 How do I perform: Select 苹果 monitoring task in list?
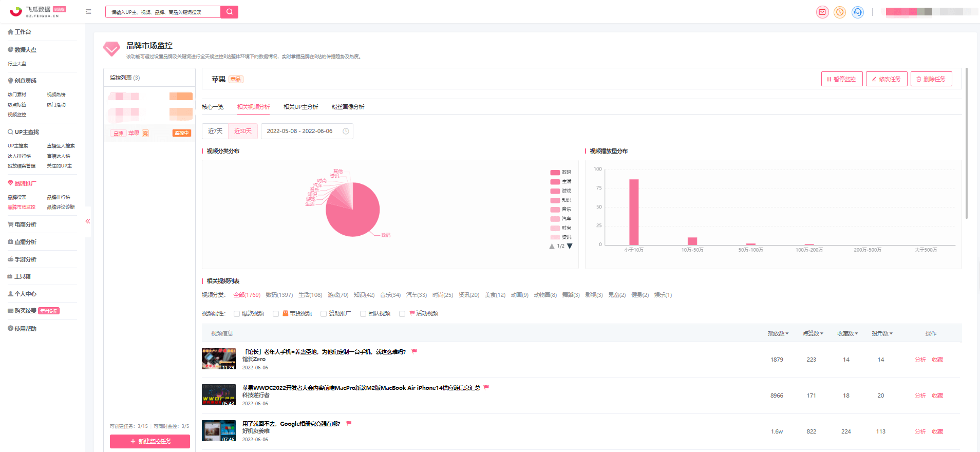[x=149, y=133]
